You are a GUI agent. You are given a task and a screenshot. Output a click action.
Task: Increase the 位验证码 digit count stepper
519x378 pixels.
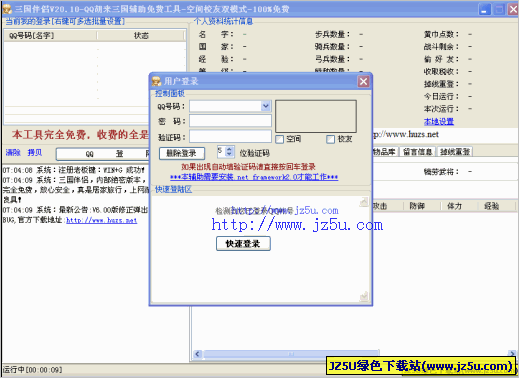(229, 149)
